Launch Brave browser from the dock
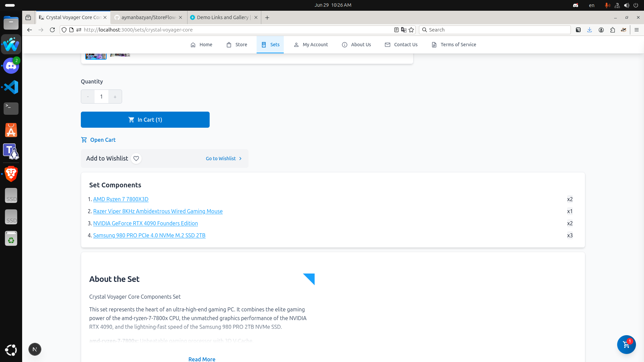The height and width of the screenshot is (362, 644). 11,174
